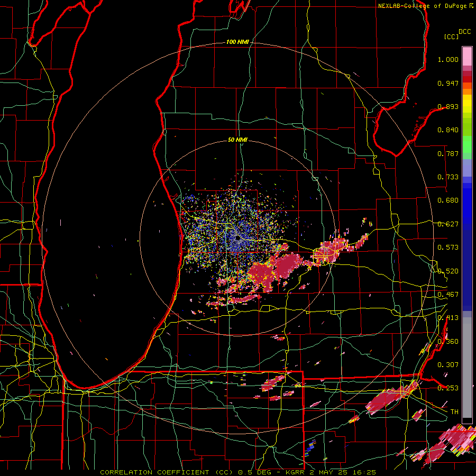Viewport: 476px width, 476px height.
Task: Select the DCC label above color bar
Action: (465, 32)
